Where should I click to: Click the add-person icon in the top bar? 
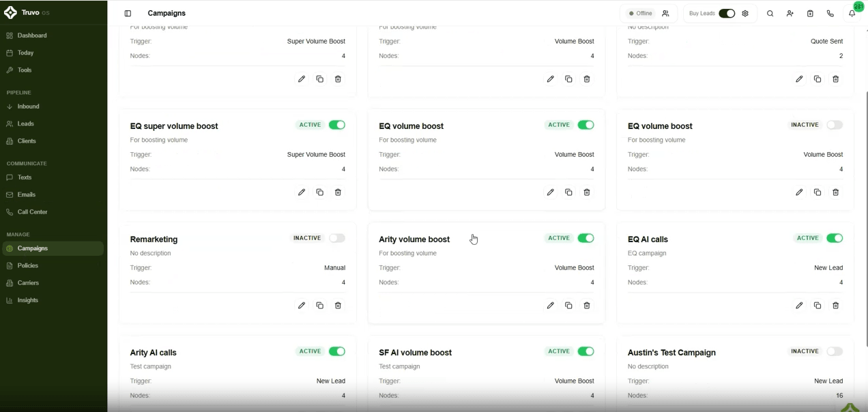(790, 14)
